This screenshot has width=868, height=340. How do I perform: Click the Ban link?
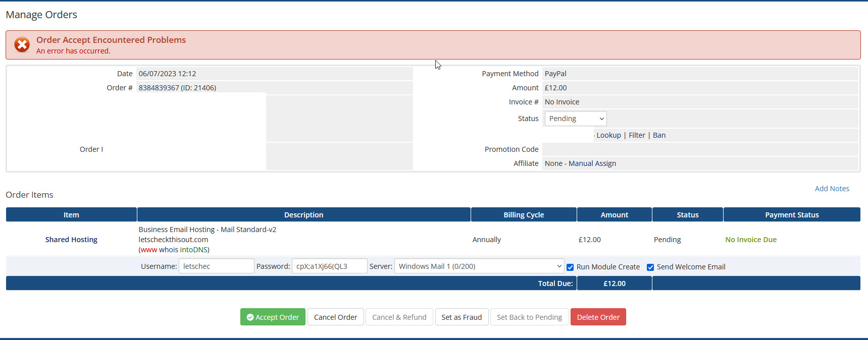(659, 135)
